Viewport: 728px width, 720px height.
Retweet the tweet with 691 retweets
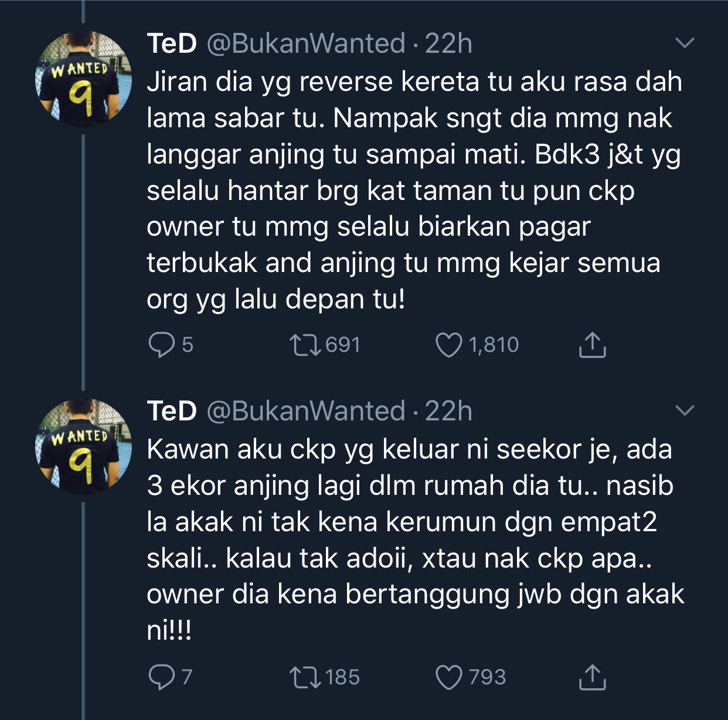(305, 345)
